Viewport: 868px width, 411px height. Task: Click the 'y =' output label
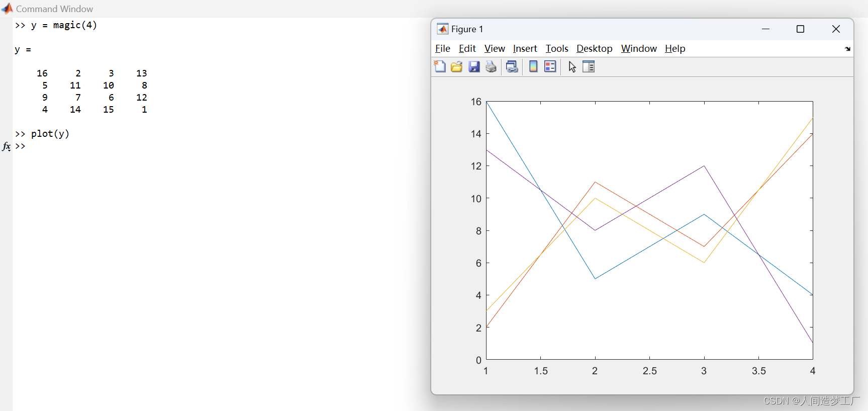click(x=23, y=49)
